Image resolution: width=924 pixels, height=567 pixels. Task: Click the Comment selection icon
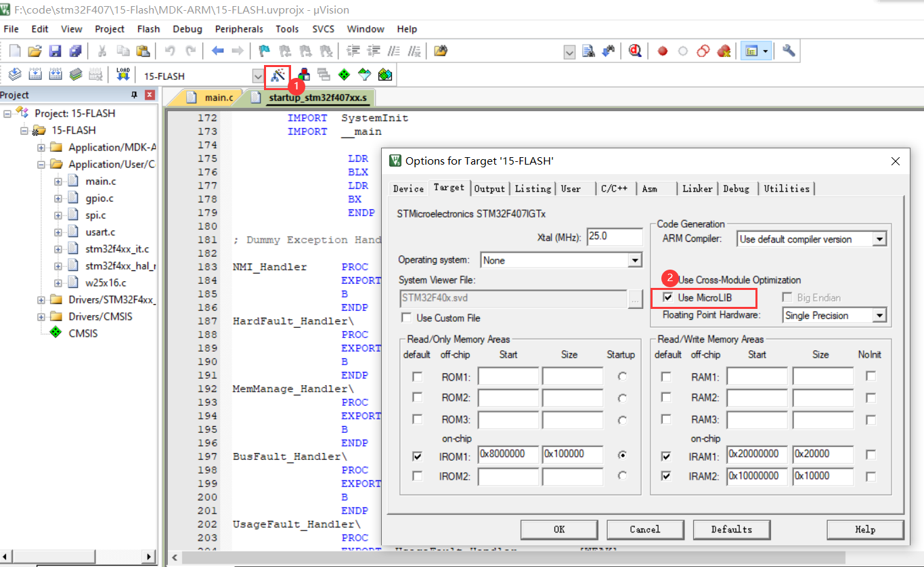coord(395,51)
